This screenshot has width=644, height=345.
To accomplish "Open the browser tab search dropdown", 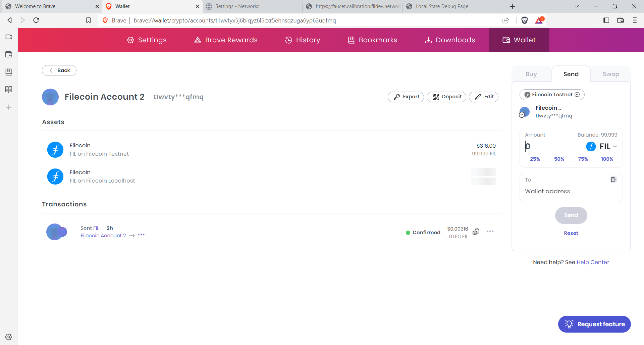I will tap(577, 6).
